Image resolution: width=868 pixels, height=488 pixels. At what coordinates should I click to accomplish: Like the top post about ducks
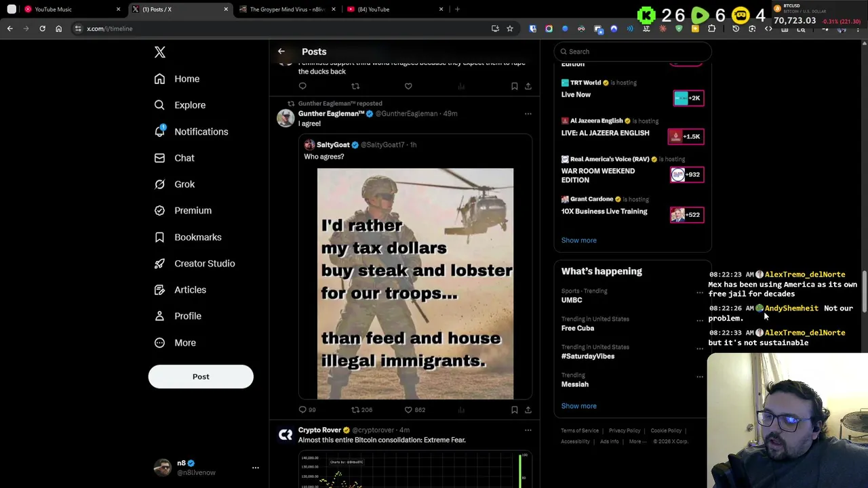[x=408, y=86]
